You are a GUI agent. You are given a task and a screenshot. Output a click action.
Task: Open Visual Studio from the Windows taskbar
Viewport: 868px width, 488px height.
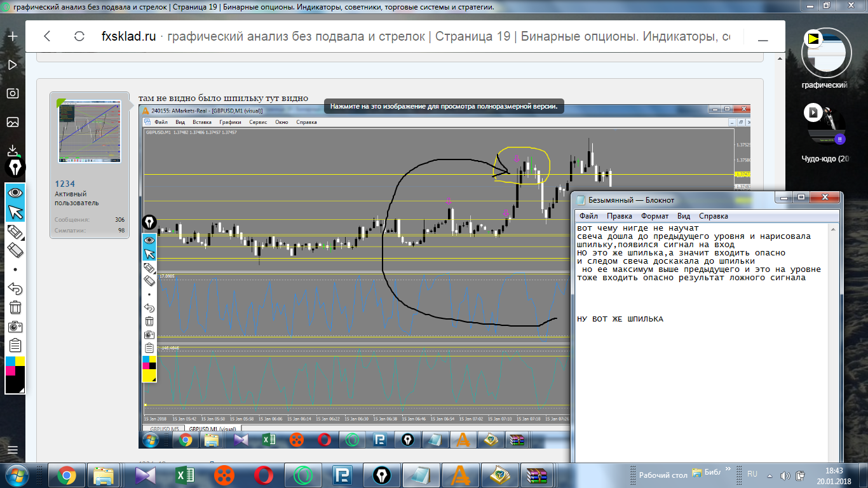point(146,475)
